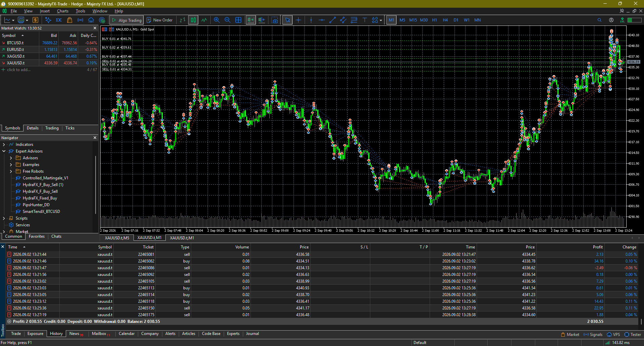The image size is (644, 346).
Task: Select the crosshair tool
Action: [298, 20]
